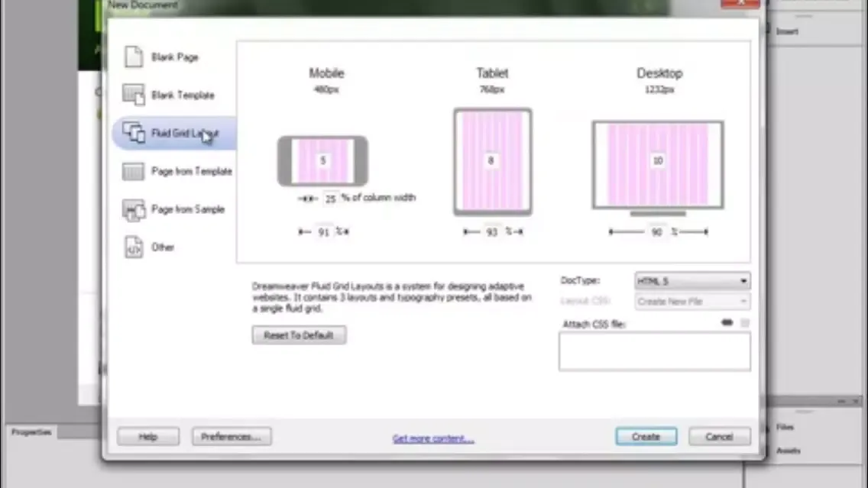Follow the Get more content link
Image resolution: width=868 pixels, height=488 pixels.
pos(433,438)
